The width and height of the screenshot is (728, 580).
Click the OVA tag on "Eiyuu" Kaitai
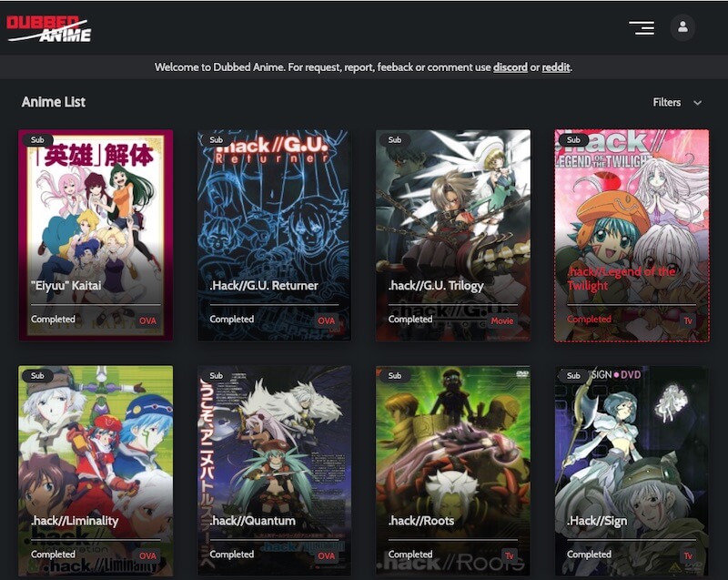click(x=147, y=321)
